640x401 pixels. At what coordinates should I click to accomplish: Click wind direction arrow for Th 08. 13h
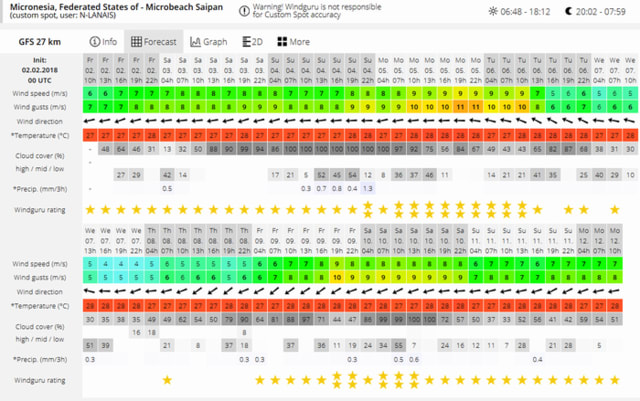[x=198, y=291]
